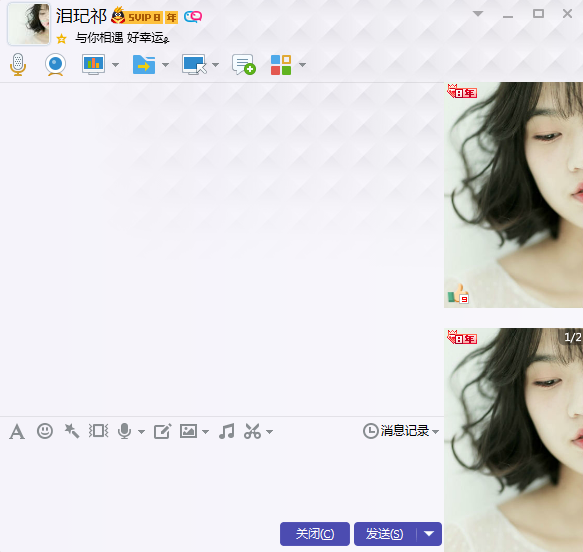Expand the send options dropdown arrow
583x552 pixels.
coord(429,534)
